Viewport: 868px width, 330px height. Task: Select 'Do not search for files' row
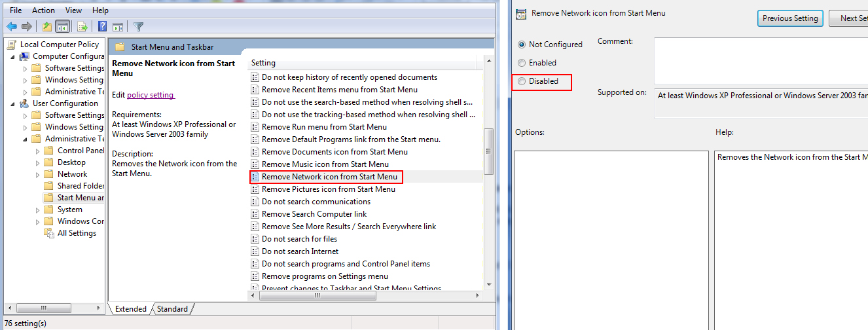tap(299, 239)
